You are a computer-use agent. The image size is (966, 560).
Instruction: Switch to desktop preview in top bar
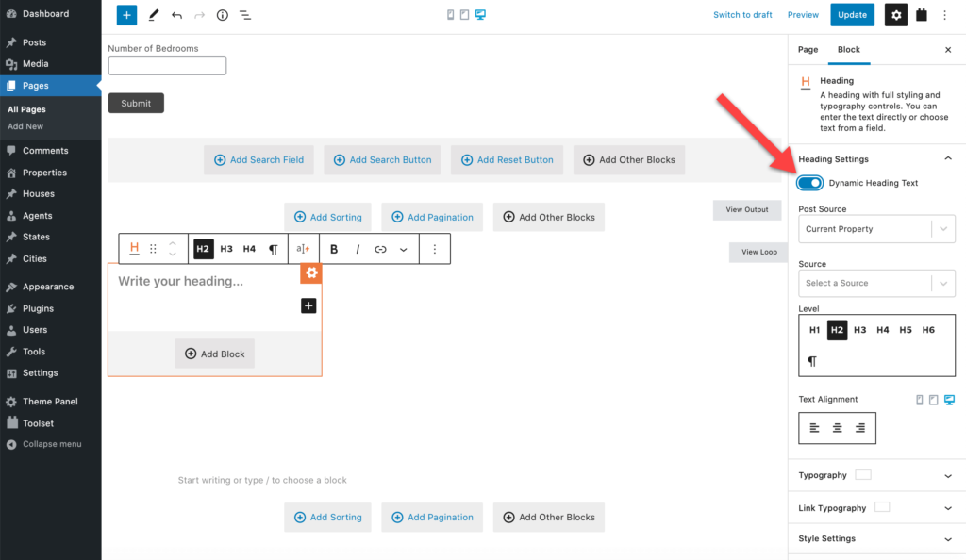[480, 15]
